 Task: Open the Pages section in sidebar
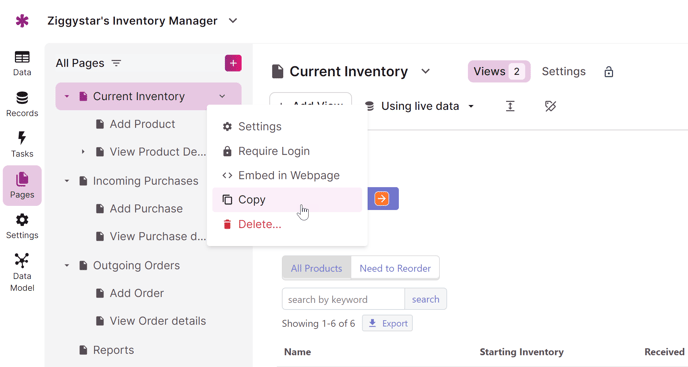tap(22, 185)
